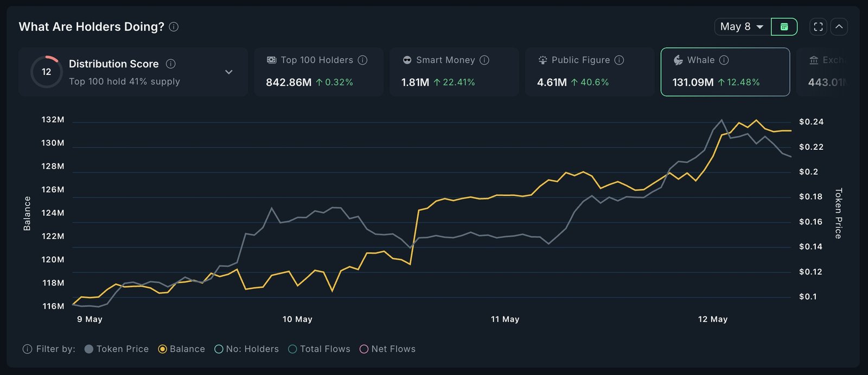The image size is (868, 375).
Task: Enable the No: Holders filter
Action: pyautogui.click(x=246, y=349)
